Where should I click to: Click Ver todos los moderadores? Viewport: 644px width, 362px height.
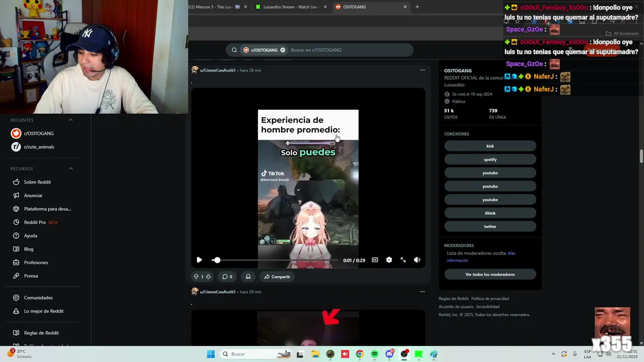pos(490,275)
